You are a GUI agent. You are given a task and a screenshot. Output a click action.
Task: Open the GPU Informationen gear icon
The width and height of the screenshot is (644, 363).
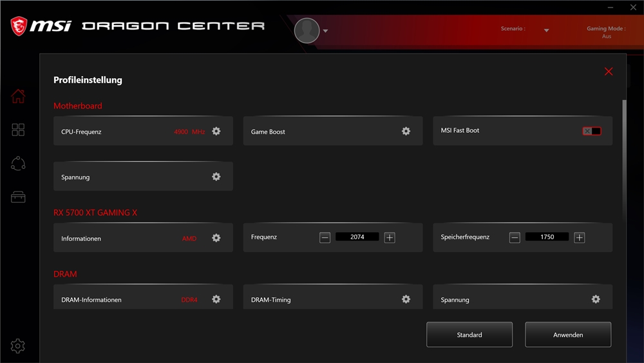216,238
